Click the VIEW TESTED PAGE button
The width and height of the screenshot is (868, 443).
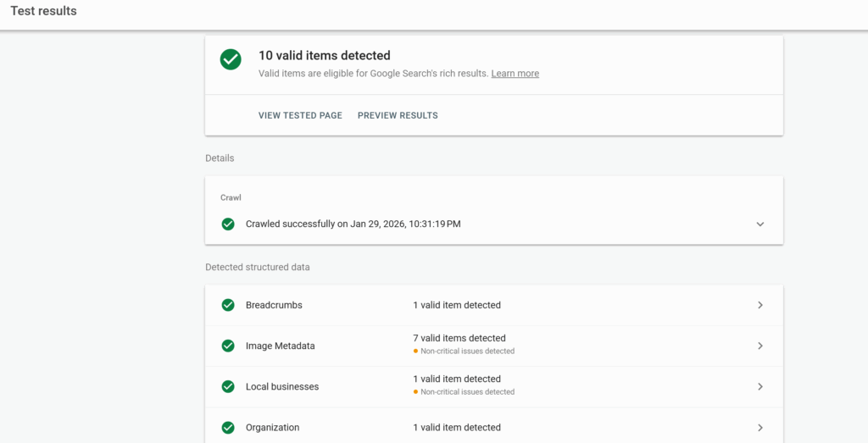[x=300, y=115]
